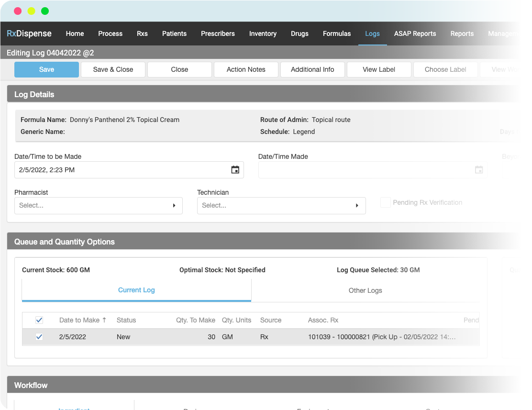
Task: Click the Qty. To Make column header
Action: pos(195,320)
